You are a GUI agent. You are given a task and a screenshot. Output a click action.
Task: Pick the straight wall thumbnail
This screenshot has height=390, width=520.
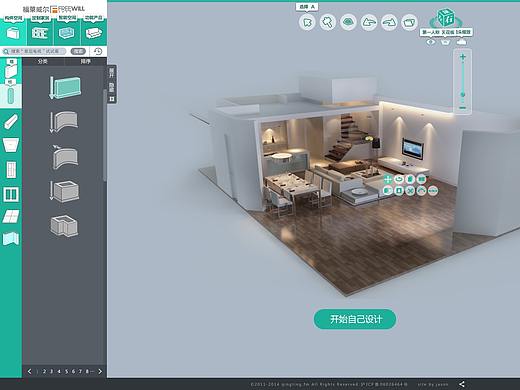(x=65, y=88)
